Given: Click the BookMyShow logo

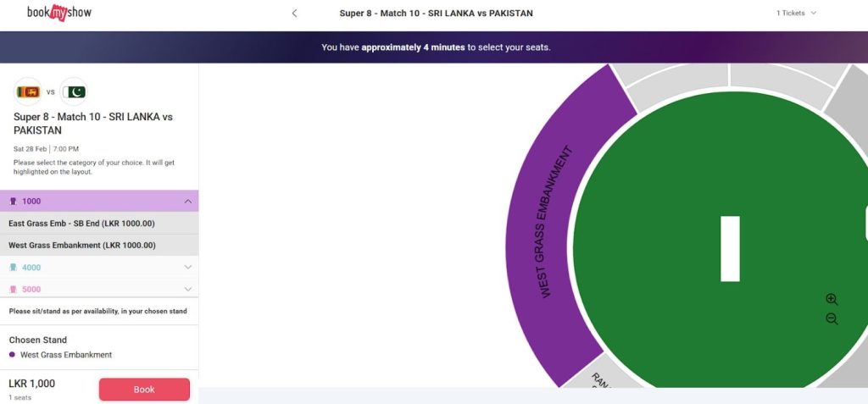Looking at the screenshot, I should coord(58,13).
